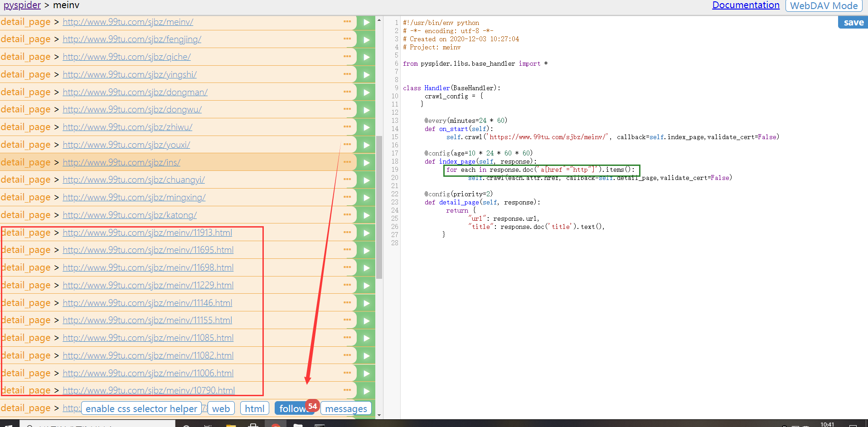Viewport: 868px width, 427px height.
Task: Run the yingshi/ detail_page task
Action: coord(366,75)
